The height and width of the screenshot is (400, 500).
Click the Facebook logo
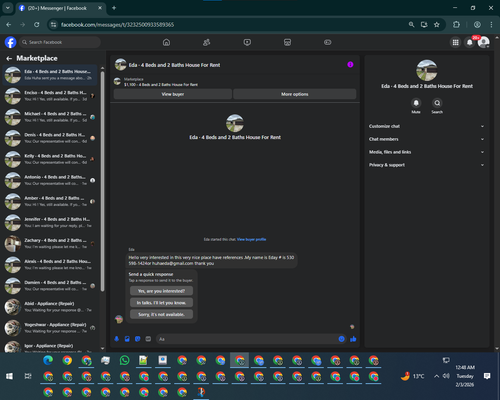tap(10, 42)
